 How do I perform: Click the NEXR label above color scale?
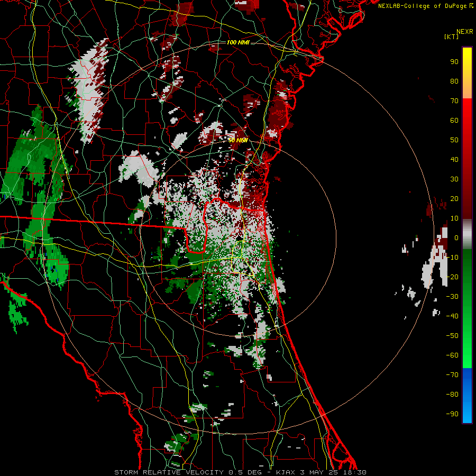click(465, 32)
